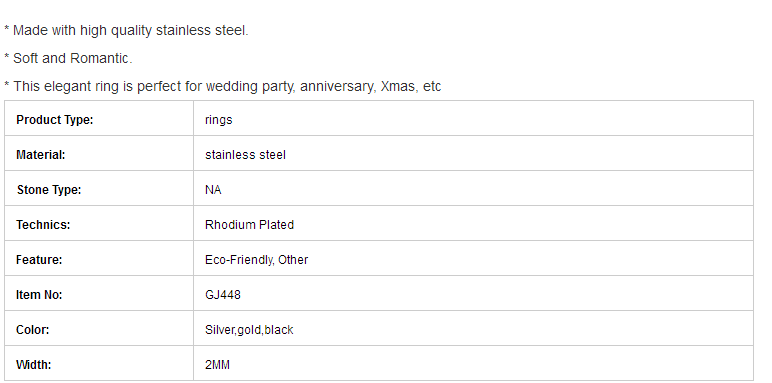Click the 'Stone Type:' label

[49, 190]
